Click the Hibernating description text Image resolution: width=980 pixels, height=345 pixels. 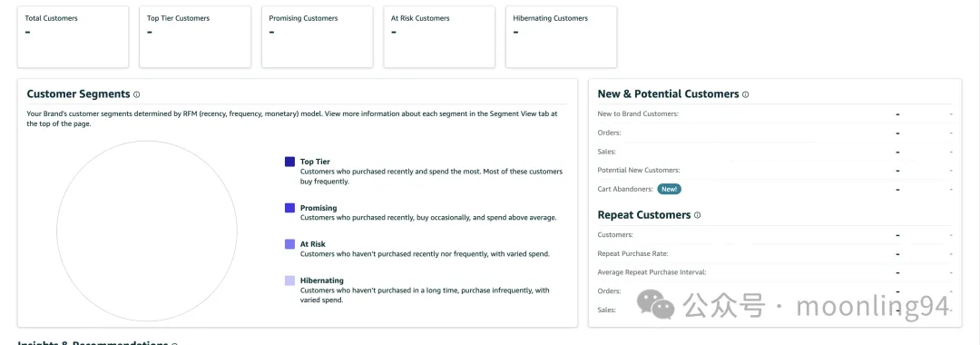[425, 295]
